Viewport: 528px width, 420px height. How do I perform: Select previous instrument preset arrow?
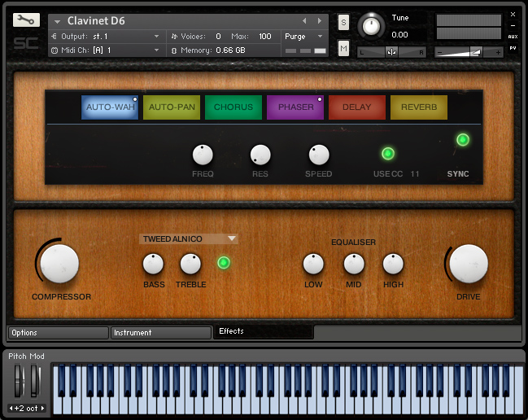(x=304, y=21)
